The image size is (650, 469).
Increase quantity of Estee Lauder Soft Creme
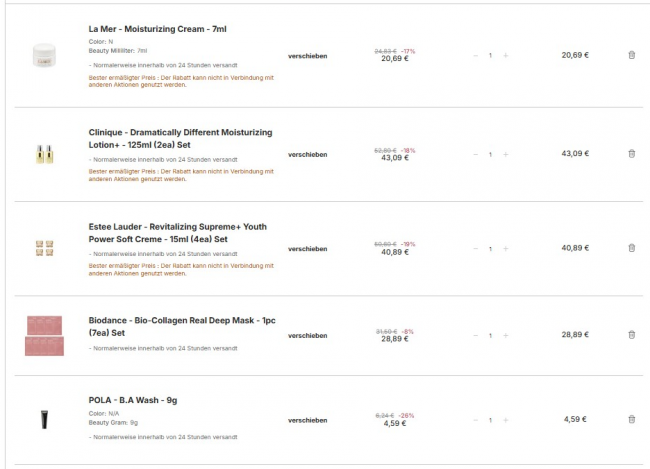tap(506, 248)
